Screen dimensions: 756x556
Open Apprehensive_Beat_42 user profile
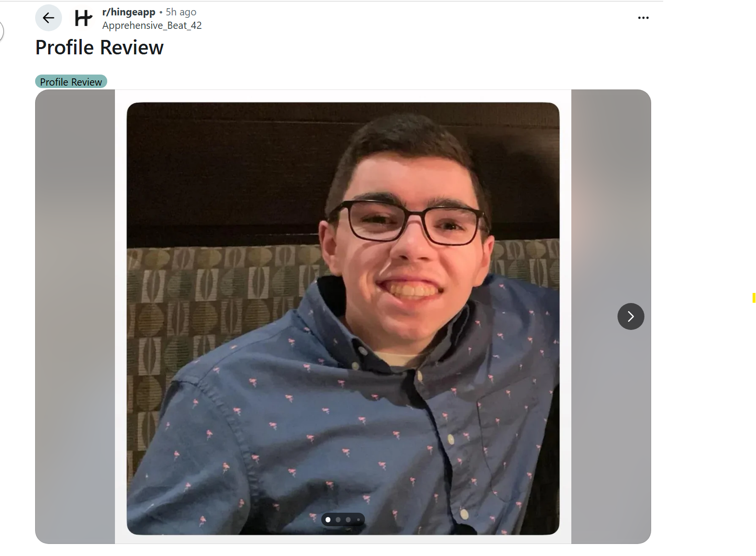click(152, 25)
